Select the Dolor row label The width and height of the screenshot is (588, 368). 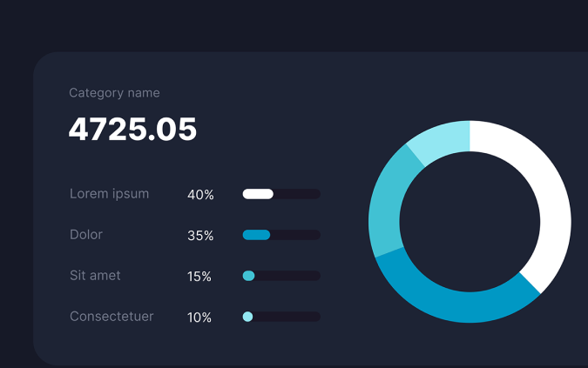[86, 235]
